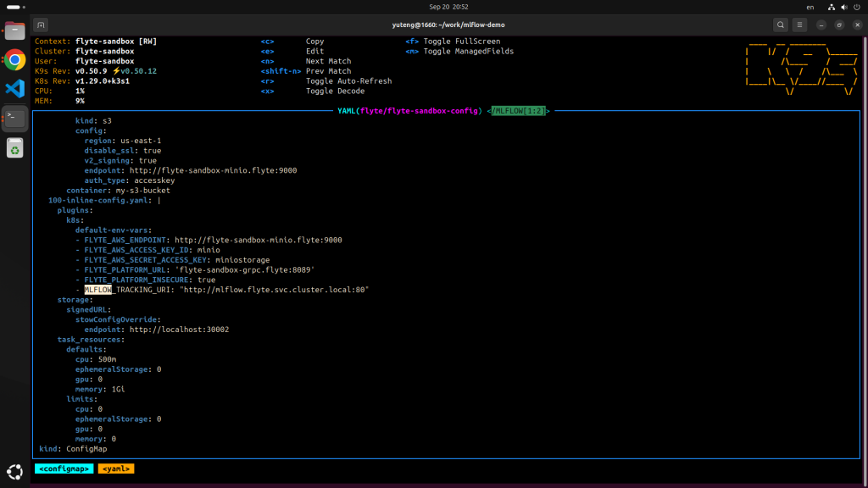Click the 'cpu: 500m' default line

[96, 359]
